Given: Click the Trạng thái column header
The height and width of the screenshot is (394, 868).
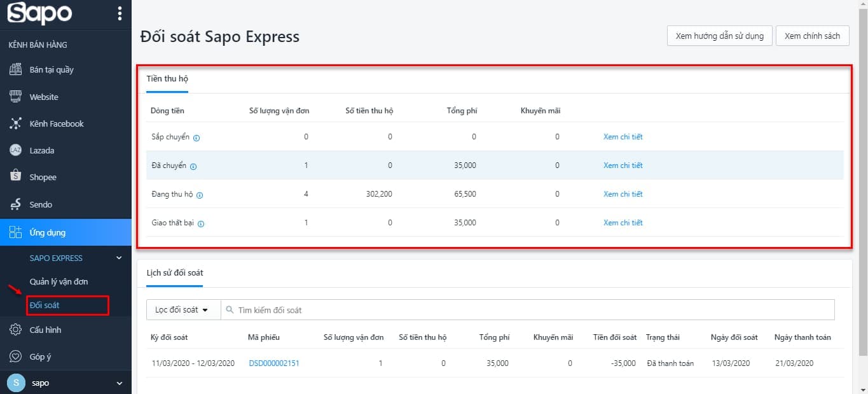Looking at the screenshot, I should pyautogui.click(x=663, y=337).
